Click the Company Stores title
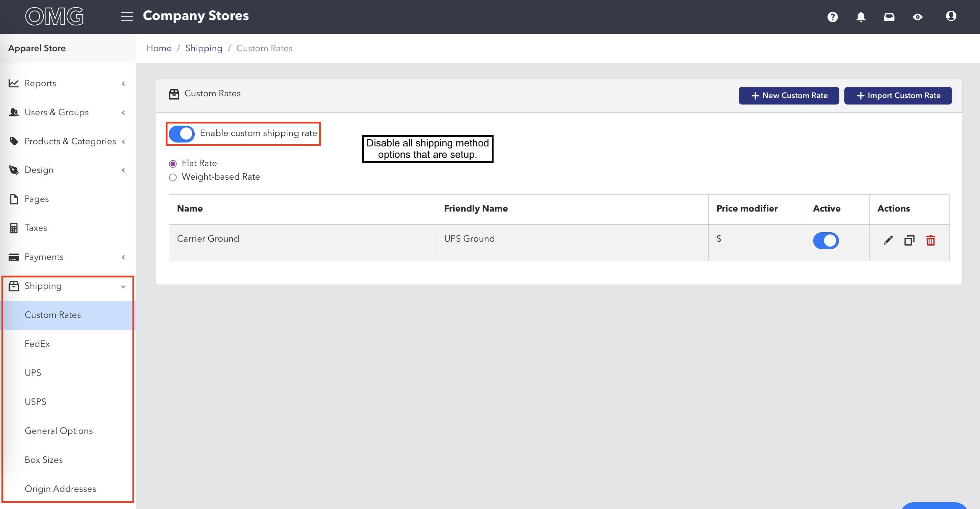980x509 pixels. pyautogui.click(x=195, y=16)
